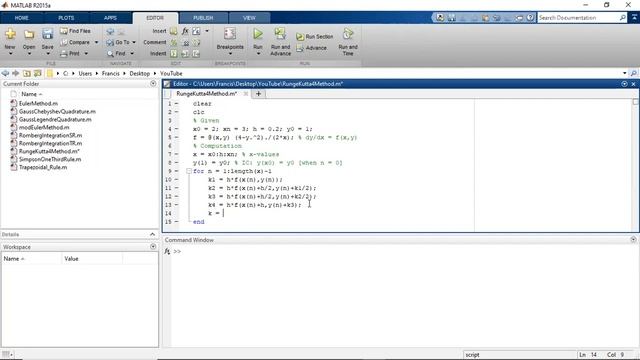
Task: Select modEulerMethod.m file
Action: pos(44,127)
